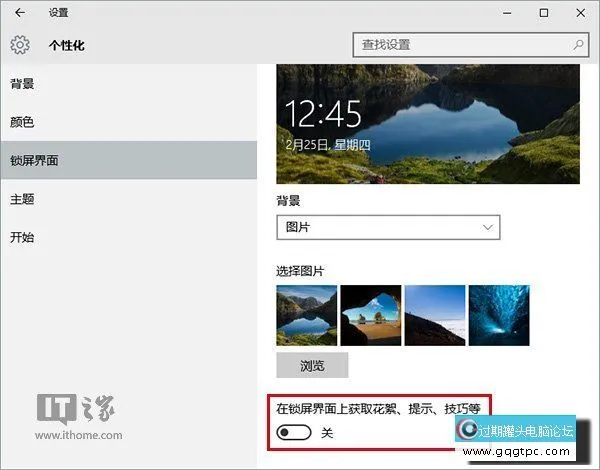
Task: Switch to the 颜色 section
Action: (23, 122)
